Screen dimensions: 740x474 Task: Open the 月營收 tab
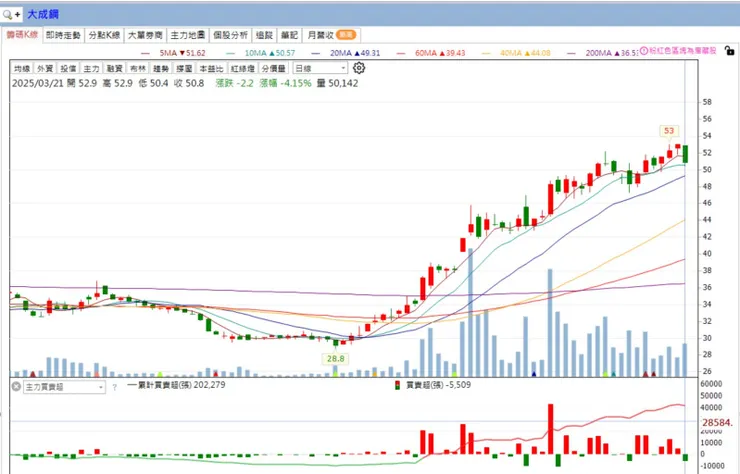pos(331,35)
